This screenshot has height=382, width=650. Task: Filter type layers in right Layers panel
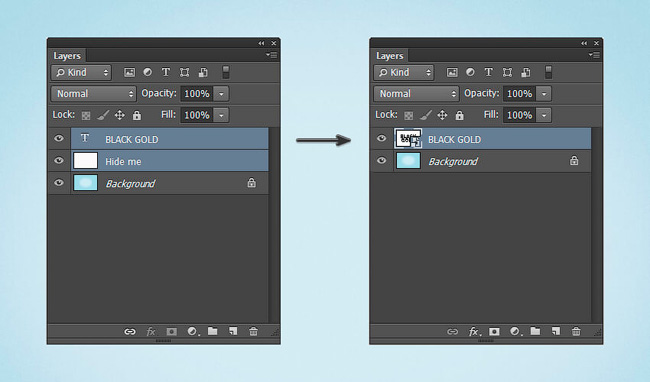pos(489,72)
